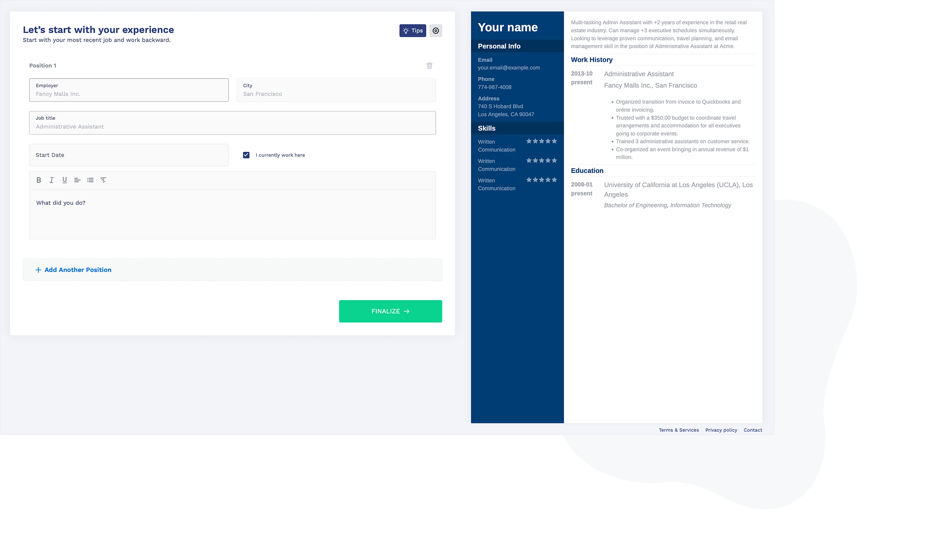Click the Underline formatting icon
The width and height of the screenshot is (926, 560).
point(64,180)
